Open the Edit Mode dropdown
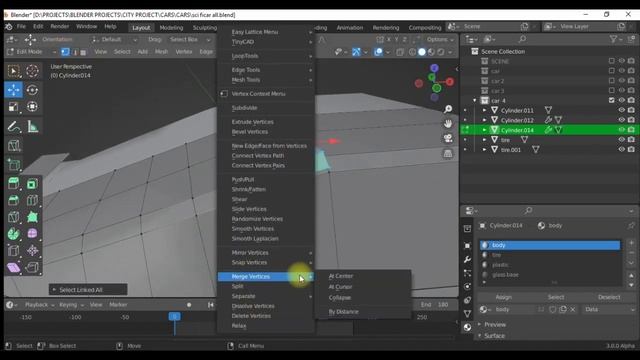 click(32, 52)
